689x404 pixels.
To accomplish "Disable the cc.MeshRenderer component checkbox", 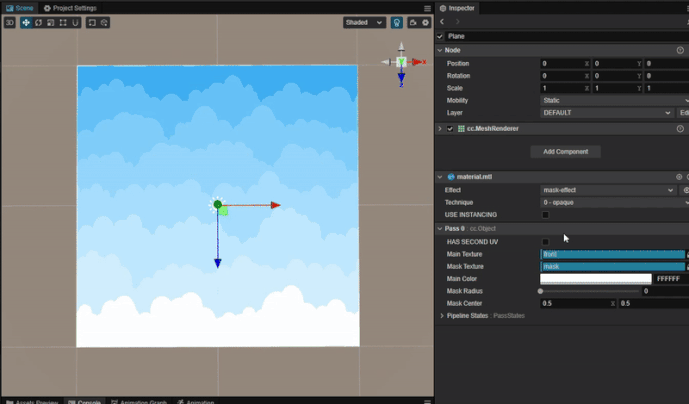I will pos(450,129).
